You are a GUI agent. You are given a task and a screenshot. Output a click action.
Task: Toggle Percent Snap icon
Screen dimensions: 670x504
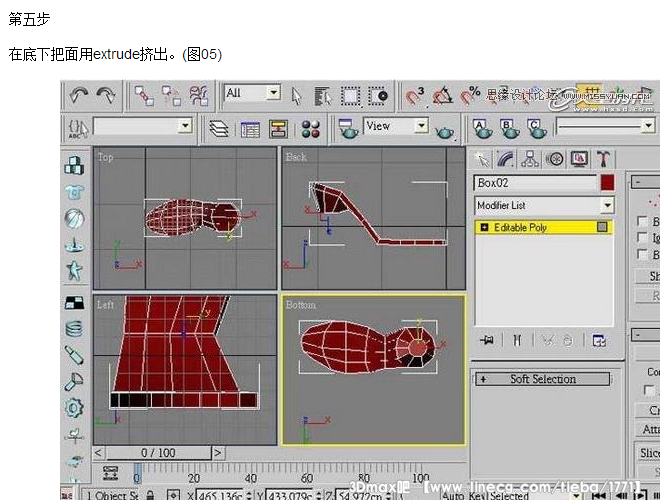click(470, 96)
